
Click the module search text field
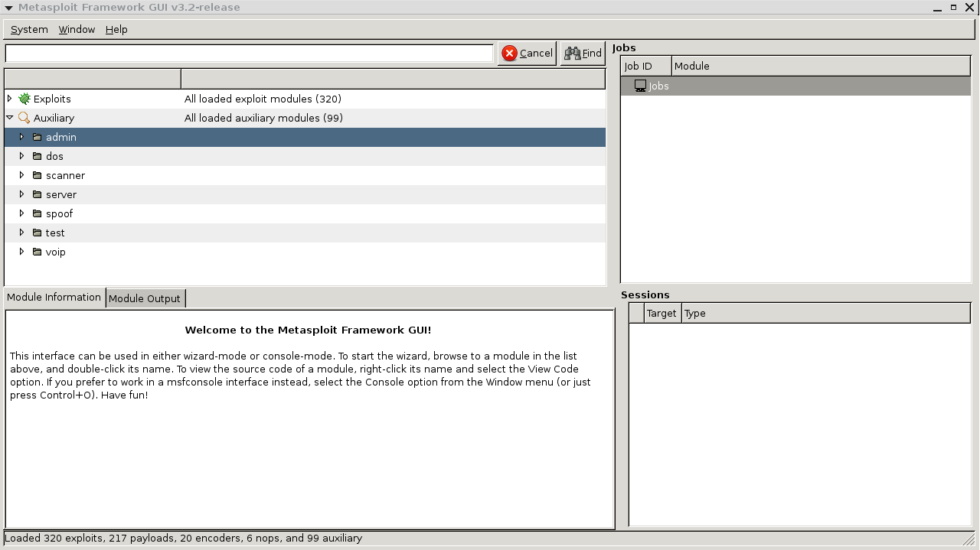(249, 53)
